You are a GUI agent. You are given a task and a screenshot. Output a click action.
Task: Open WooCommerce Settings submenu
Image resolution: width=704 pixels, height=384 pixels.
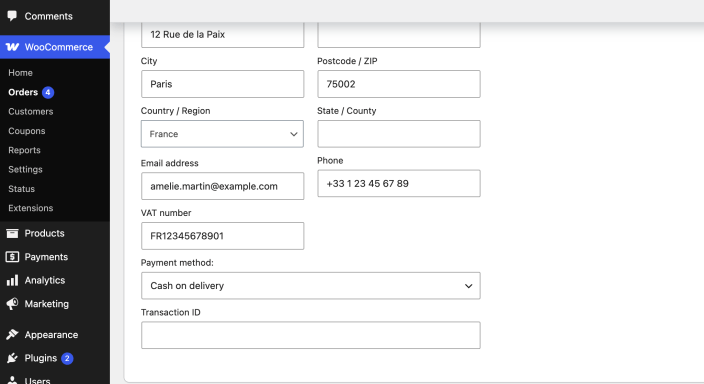click(x=25, y=169)
